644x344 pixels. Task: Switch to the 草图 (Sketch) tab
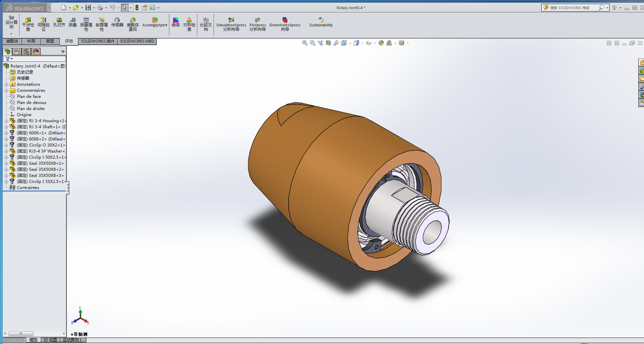pos(50,41)
